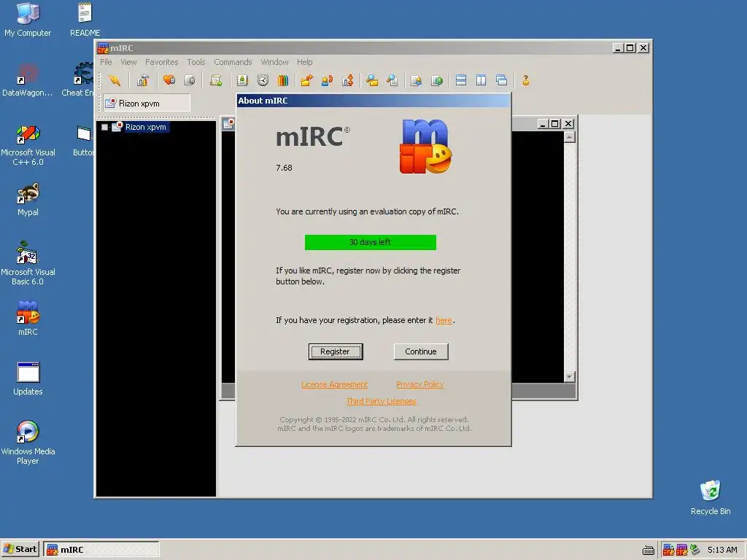
Task: Click the clock showing 5:13 AM
Action: pyautogui.click(x=722, y=550)
